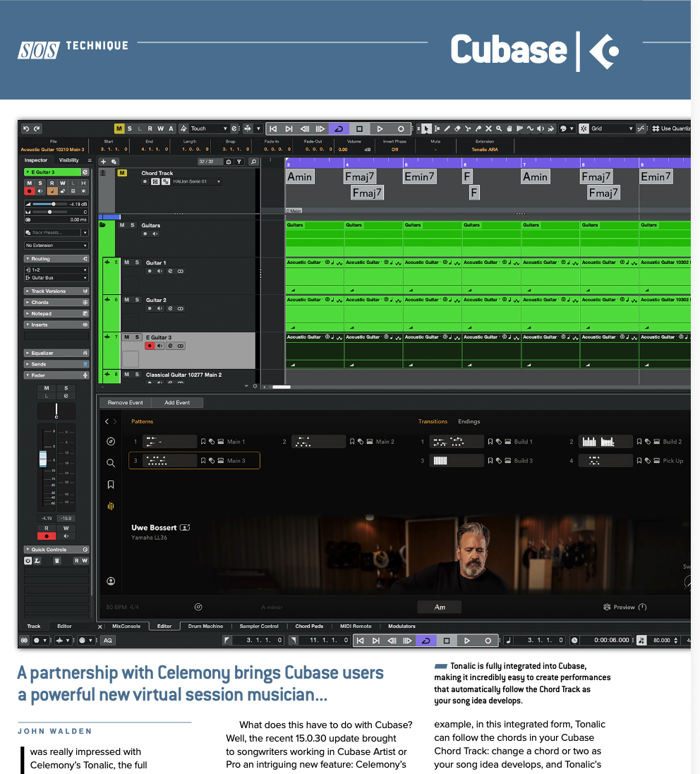Select the Object Selection arrow tool
This screenshot has height=774, width=700.
click(x=426, y=129)
